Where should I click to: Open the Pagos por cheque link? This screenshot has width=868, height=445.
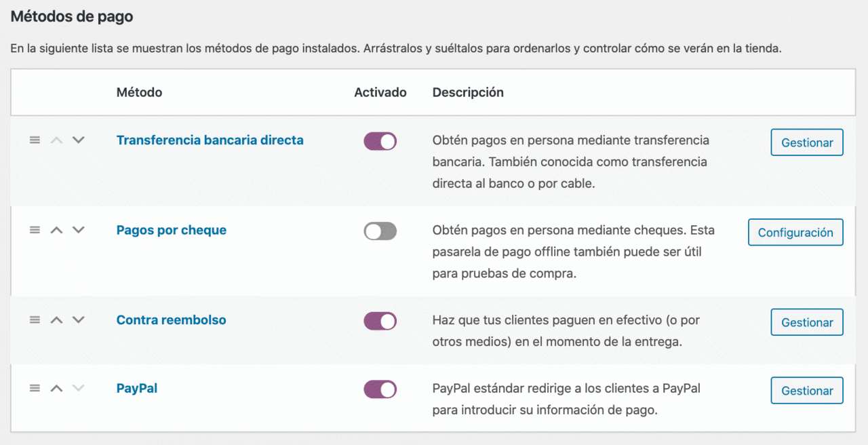[172, 230]
